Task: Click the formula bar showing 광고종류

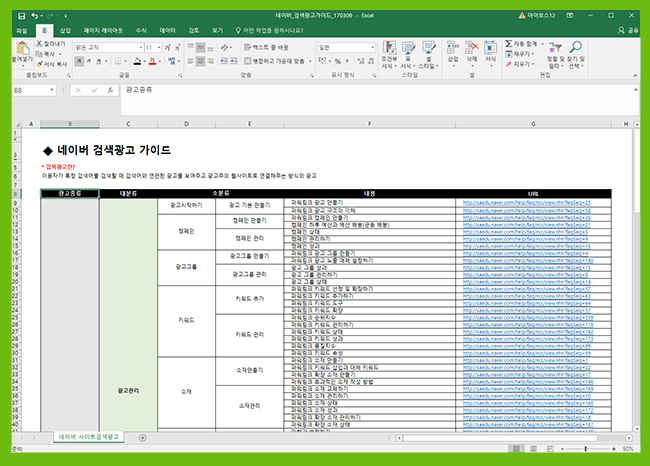Action: [379, 100]
